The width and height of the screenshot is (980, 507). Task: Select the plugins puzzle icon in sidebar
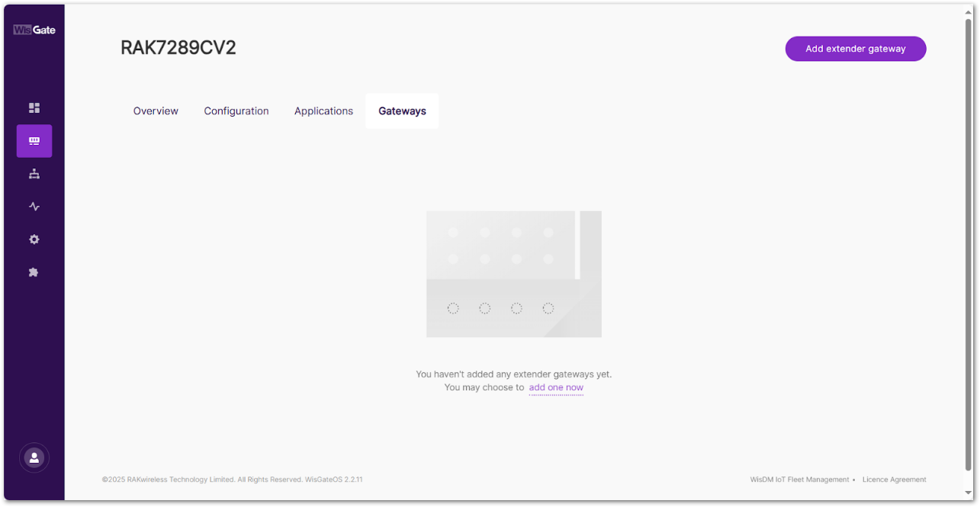(34, 272)
